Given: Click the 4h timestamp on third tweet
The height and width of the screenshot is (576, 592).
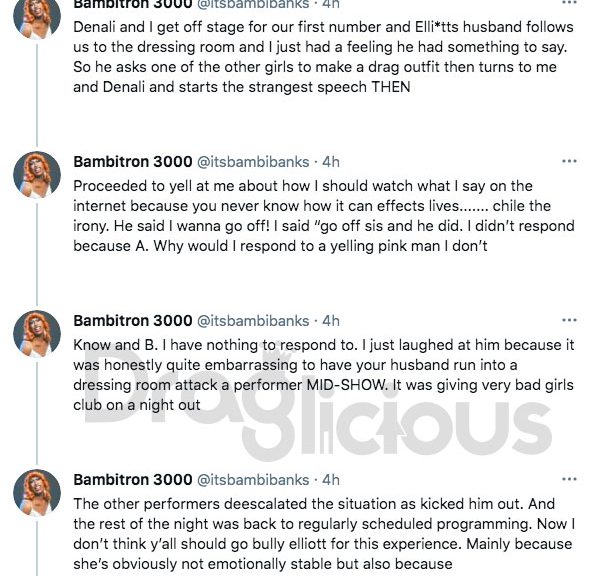Looking at the screenshot, I should click(x=331, y=321).
